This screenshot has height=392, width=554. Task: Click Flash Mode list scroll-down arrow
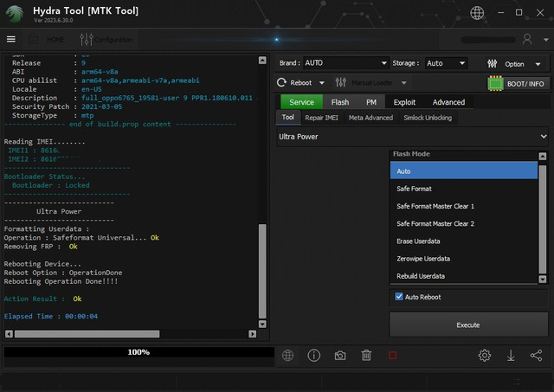(543, 279)
